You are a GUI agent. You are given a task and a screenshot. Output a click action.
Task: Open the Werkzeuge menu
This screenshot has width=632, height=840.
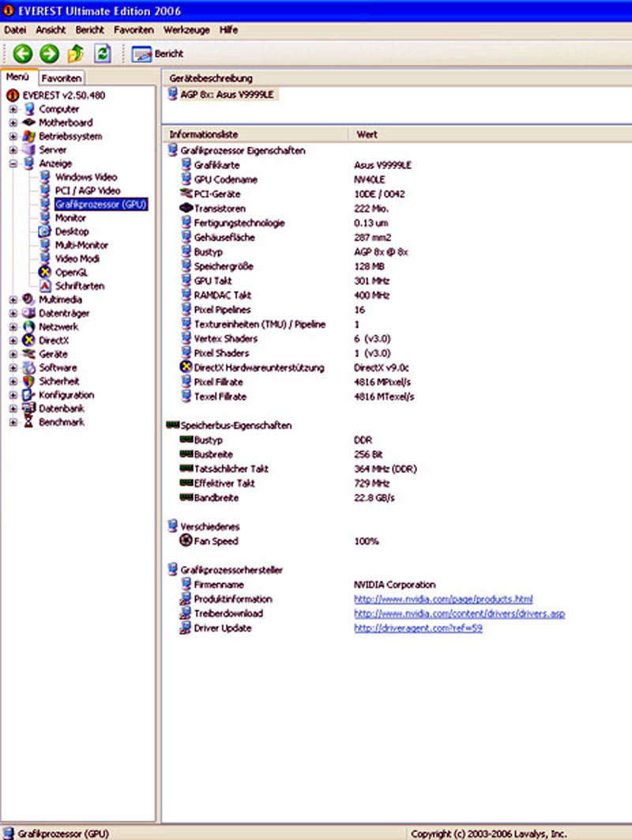tap(186, 30)
